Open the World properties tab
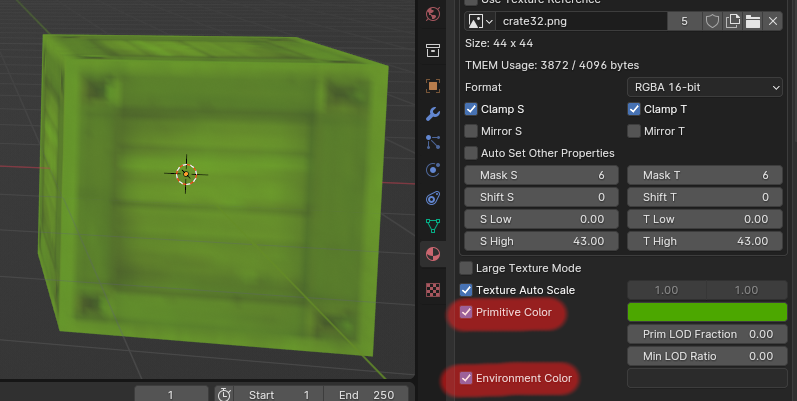This screenshot has height=401, width=797. (432, 14)
